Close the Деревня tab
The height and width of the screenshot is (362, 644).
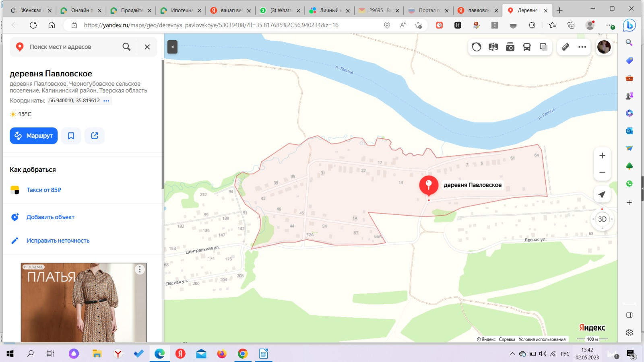546,10
